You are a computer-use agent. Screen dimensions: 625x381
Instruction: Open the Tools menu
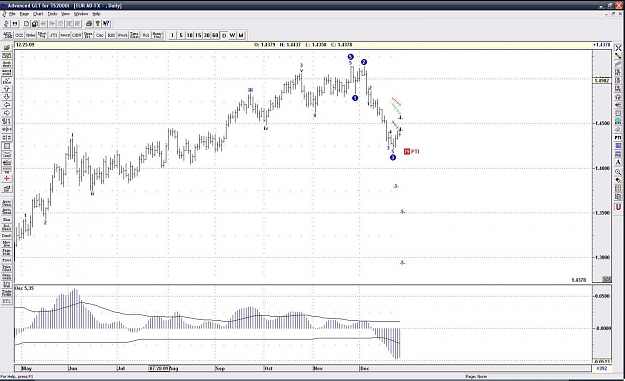click(52, 14)
